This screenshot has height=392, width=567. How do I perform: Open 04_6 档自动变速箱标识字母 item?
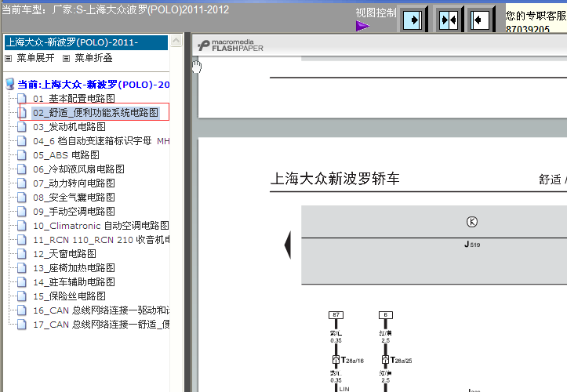coord(101,140)
